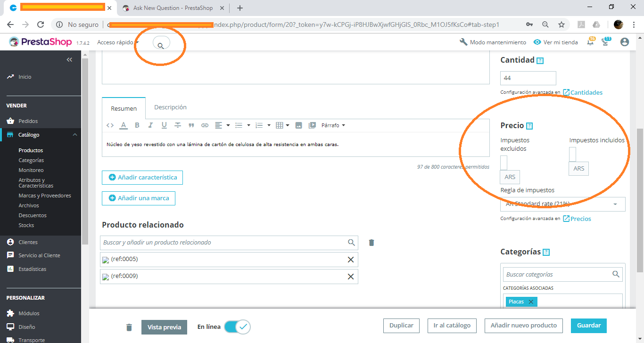Screen dimensions: 644x343
Task: Open PDF extension icon in Chrome
Action: pos(582,24)
